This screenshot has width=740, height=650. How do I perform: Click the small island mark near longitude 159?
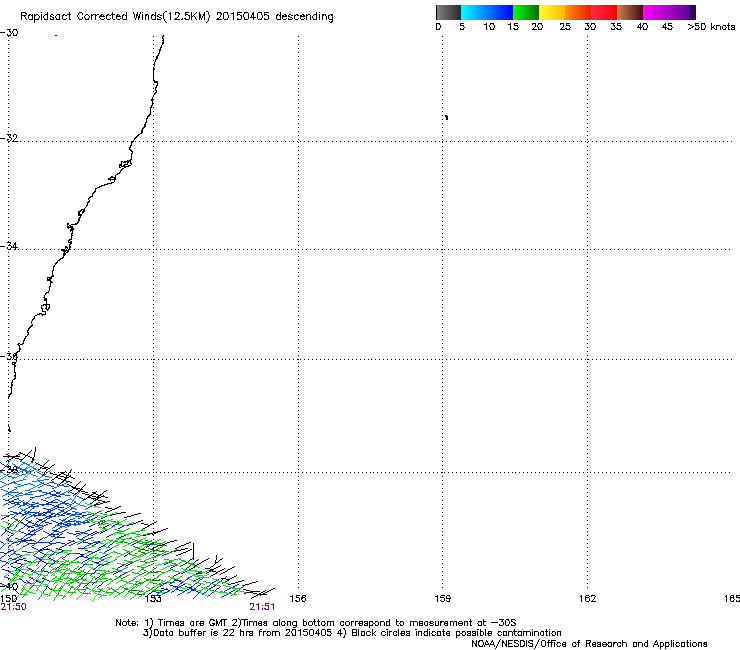tap(446, 117)
